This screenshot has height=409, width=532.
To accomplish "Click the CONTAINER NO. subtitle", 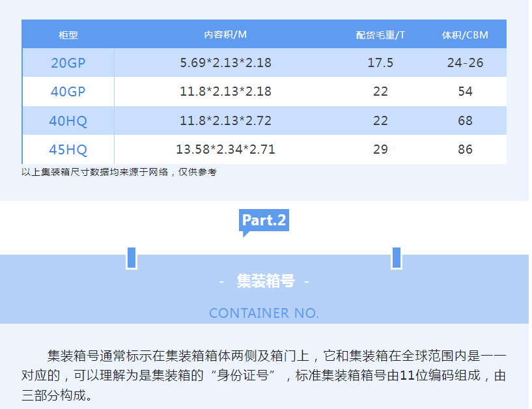I will pos(264,313).
